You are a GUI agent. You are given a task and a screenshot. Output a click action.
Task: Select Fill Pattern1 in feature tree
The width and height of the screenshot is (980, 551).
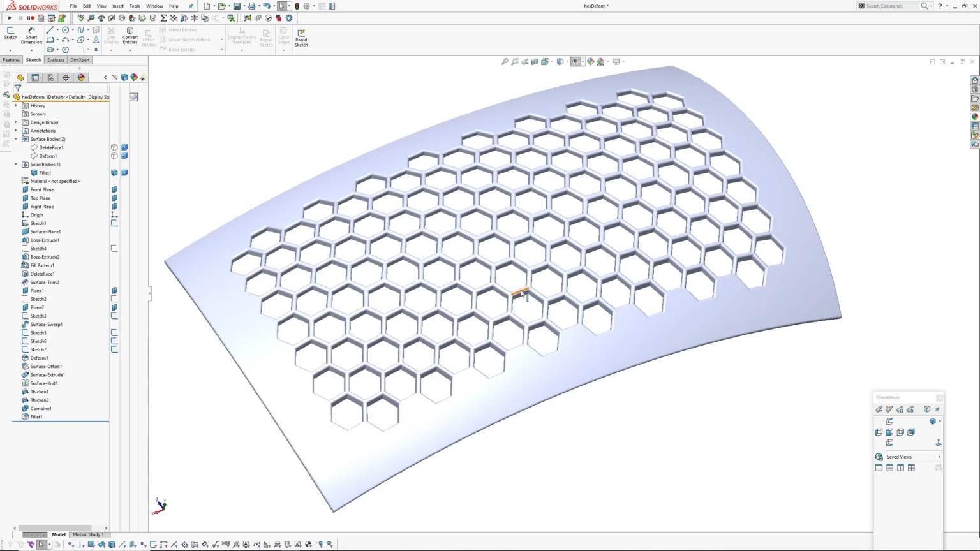pos(42,265)
